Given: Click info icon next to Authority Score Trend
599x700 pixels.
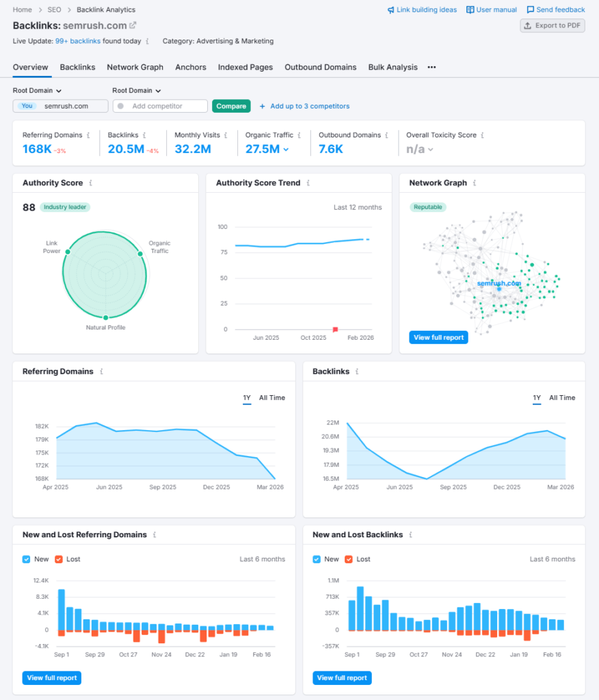Looking at the screenshot, I should pyautogui.click(x=308, y=183).
